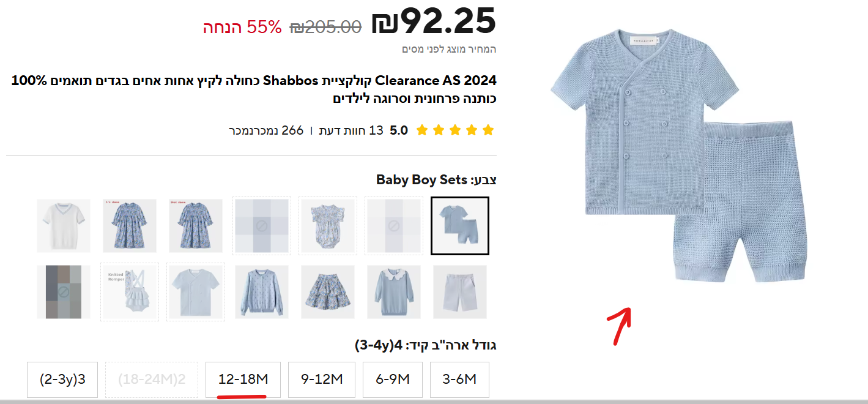Click the dark unavailable color swatch

pos(64,291)
